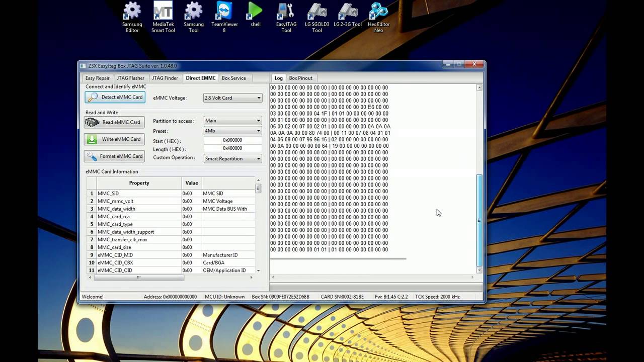Click Detect eMMC Card button
This screenshot has width=644, height=362.
(115, 97)
